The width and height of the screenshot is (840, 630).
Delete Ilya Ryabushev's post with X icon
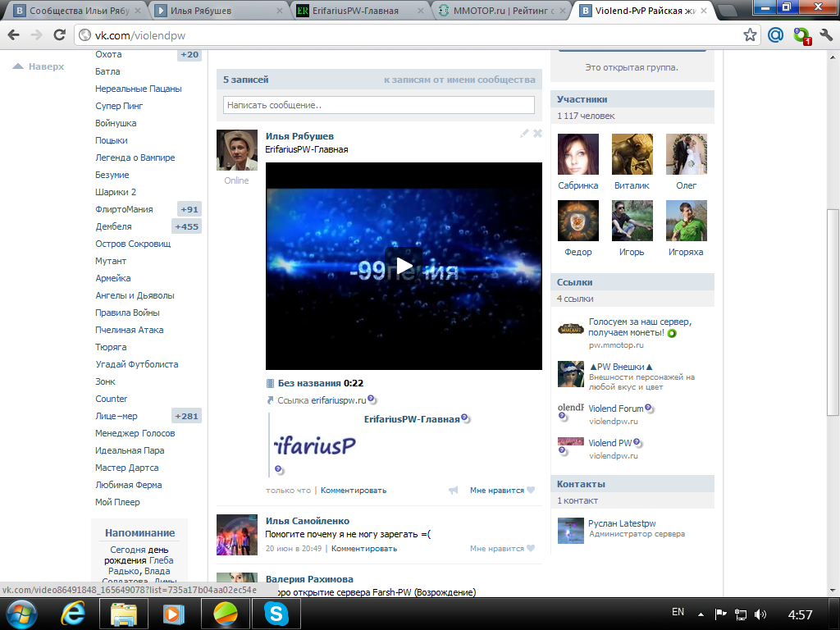coord(537,134)
